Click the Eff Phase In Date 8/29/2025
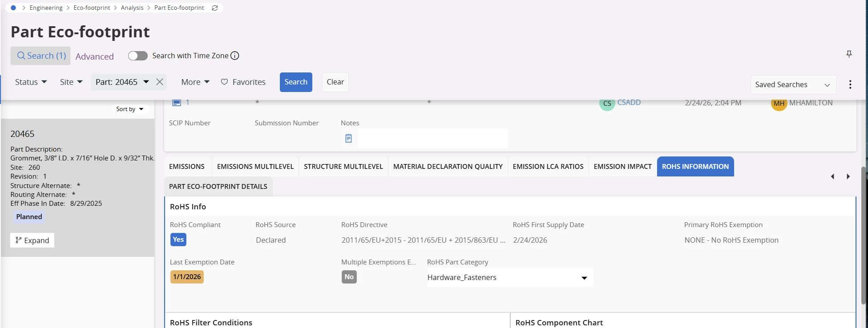868x328 pixels. click(x=57, y=204)
